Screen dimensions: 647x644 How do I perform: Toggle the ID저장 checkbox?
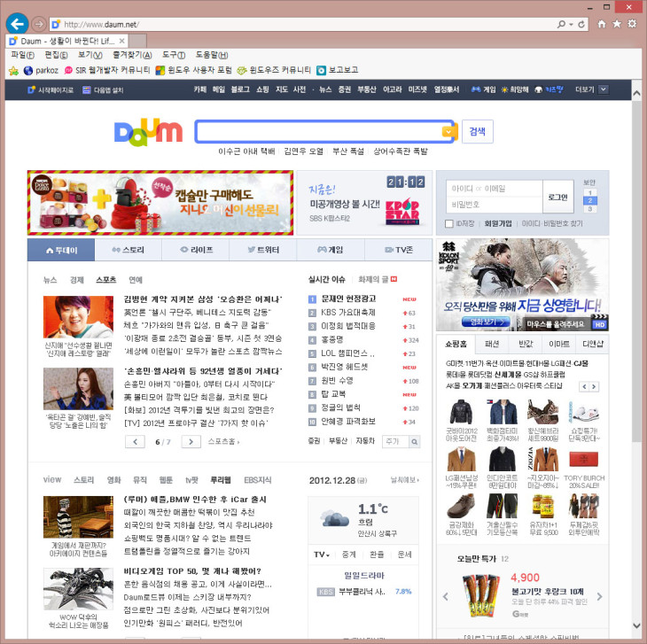pos(449,224)
